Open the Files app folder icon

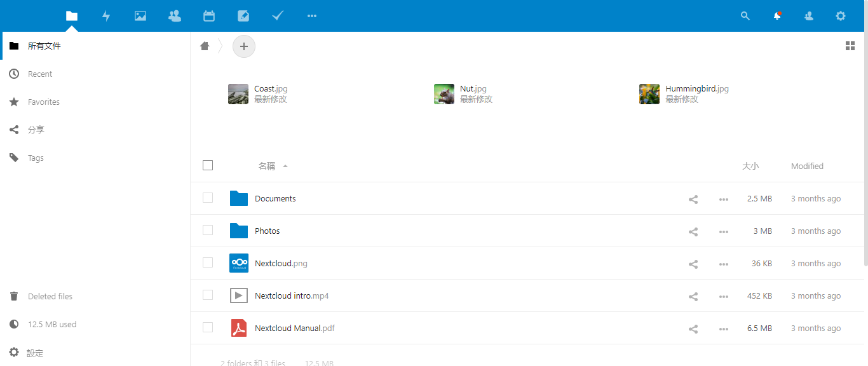[x=72, y=16]
